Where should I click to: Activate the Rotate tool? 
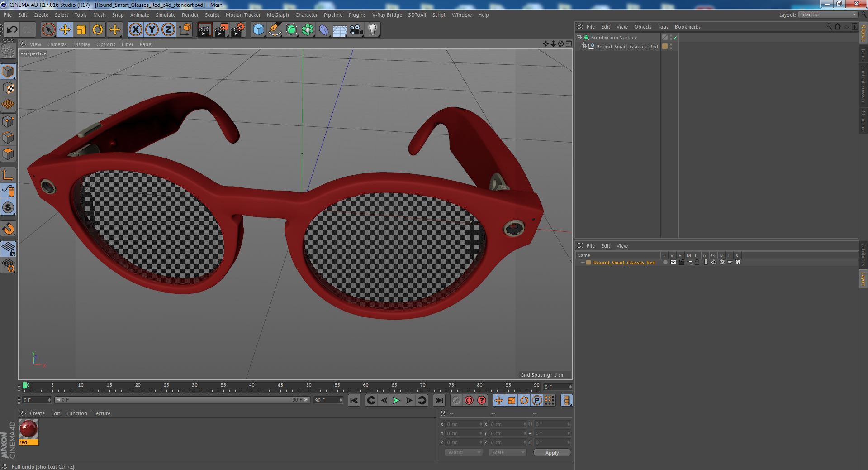coord(98,30)
